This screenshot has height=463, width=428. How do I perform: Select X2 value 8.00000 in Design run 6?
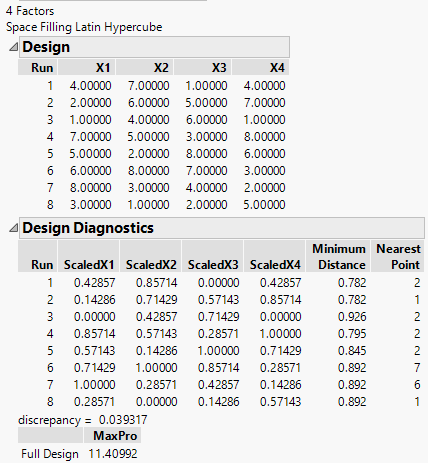point(148,171)
